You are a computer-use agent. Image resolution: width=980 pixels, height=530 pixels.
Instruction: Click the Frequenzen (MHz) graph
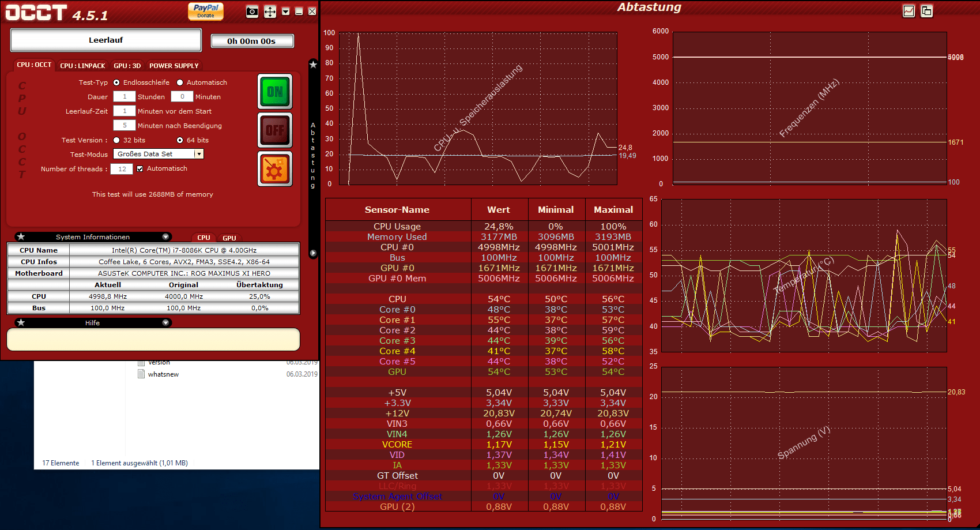810,108
